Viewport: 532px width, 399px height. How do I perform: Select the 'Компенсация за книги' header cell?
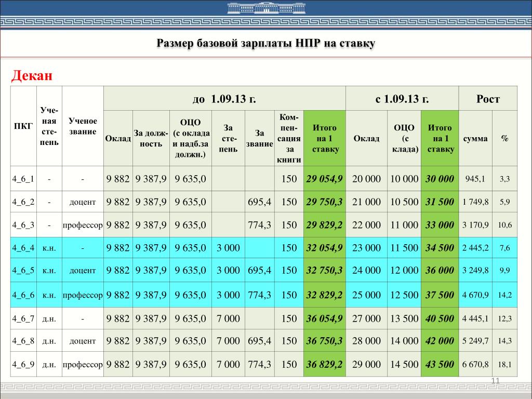(289, 138)
